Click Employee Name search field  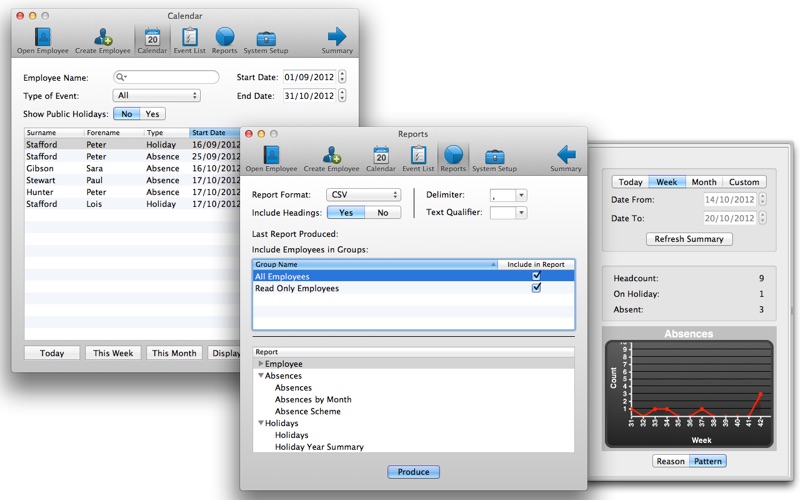click(x=166, y=77)
